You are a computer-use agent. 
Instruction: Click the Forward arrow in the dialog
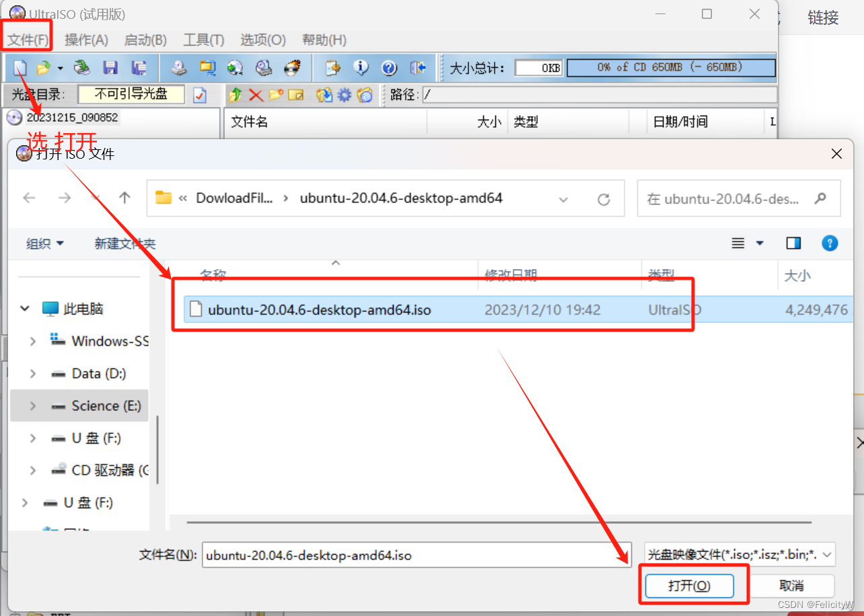[65, 198]
